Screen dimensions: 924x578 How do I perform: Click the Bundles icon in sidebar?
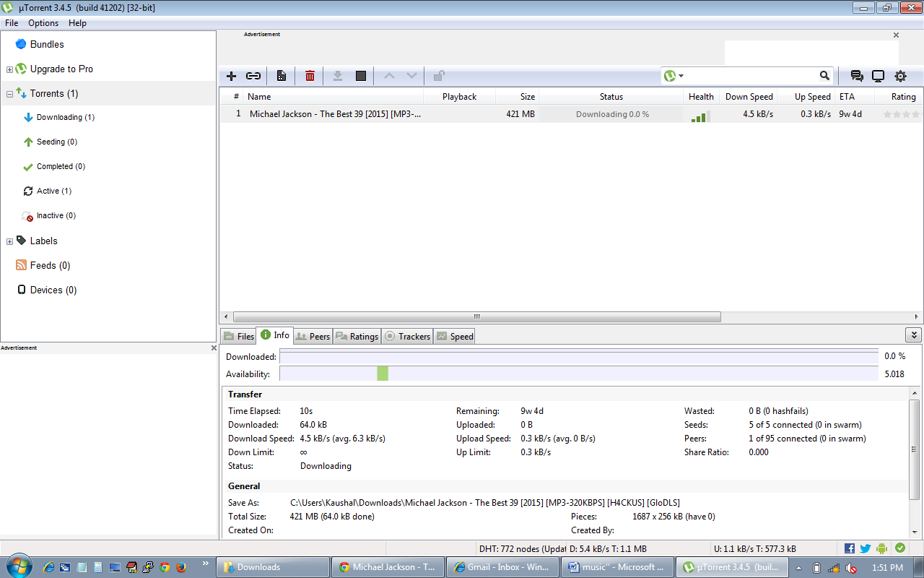(21, 44)
